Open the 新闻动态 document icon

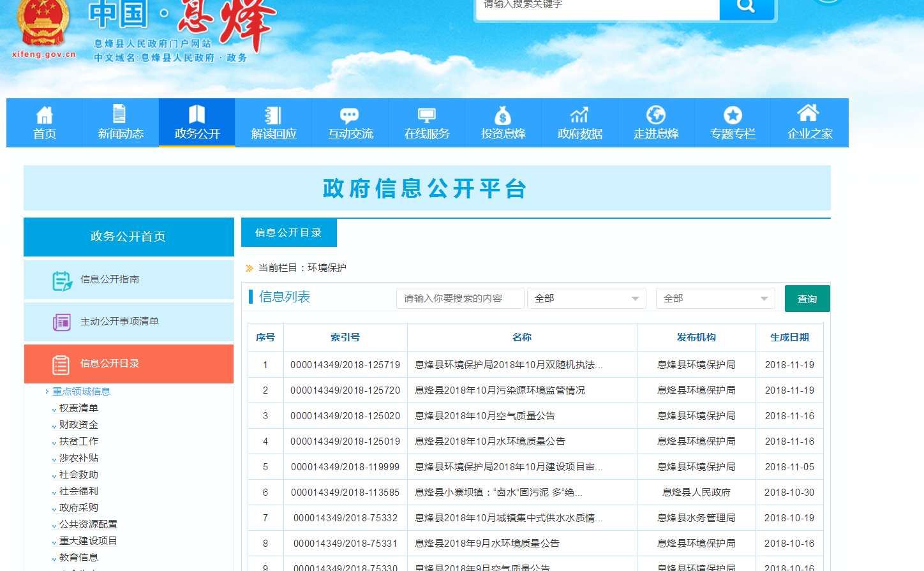click(119, 114)
